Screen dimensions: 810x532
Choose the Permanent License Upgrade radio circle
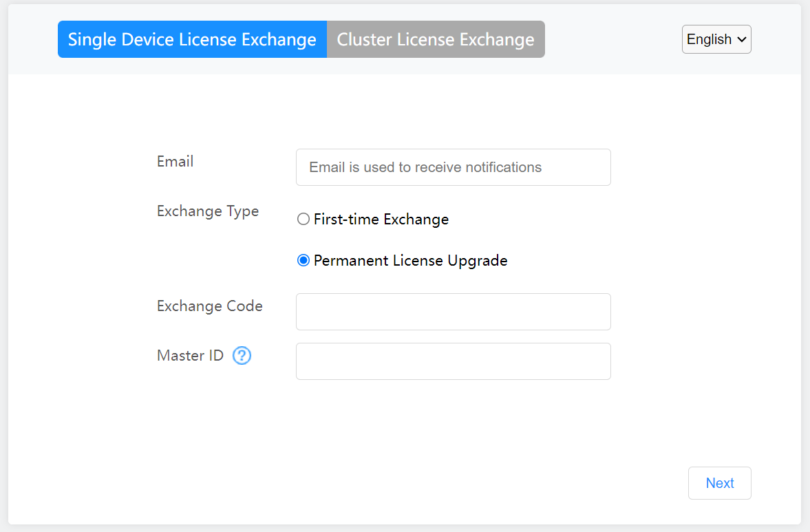click(303, 261)
